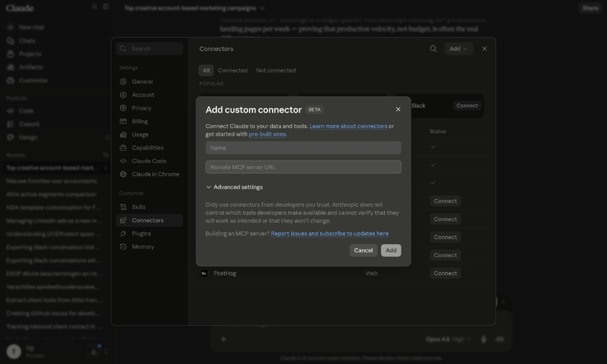
Task: Click the General gear icon
Action: (x=123, y=82)
